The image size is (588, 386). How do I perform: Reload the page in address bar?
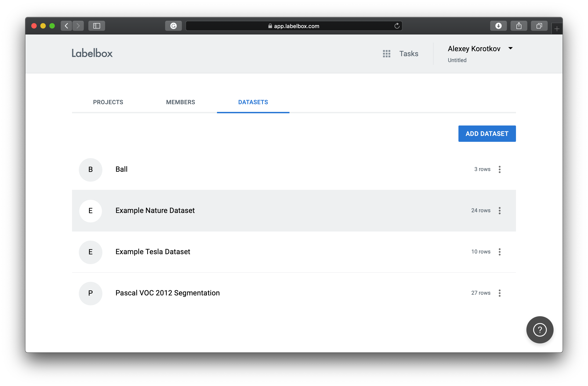click(x=397, y=26)
